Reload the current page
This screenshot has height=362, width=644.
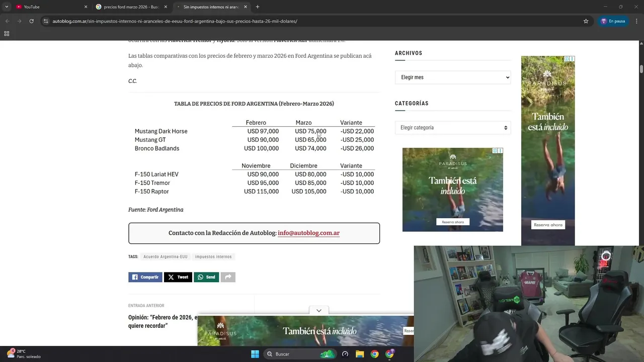(31, 21)
